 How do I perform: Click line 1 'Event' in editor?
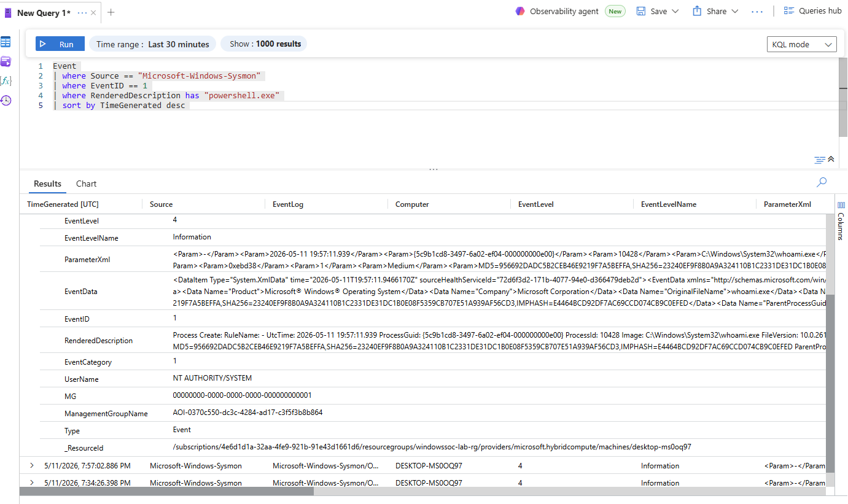coord(64,66)
